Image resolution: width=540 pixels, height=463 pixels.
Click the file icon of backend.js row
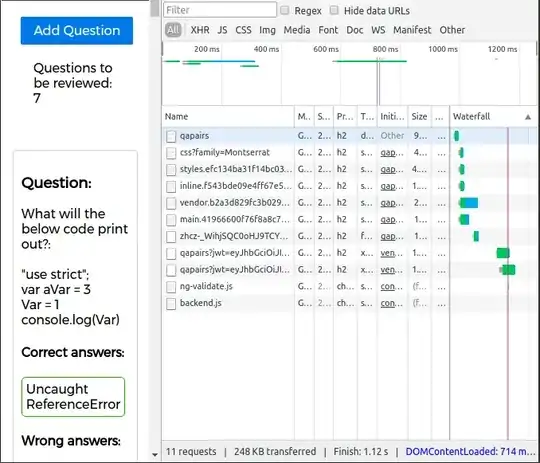(171, 304)
